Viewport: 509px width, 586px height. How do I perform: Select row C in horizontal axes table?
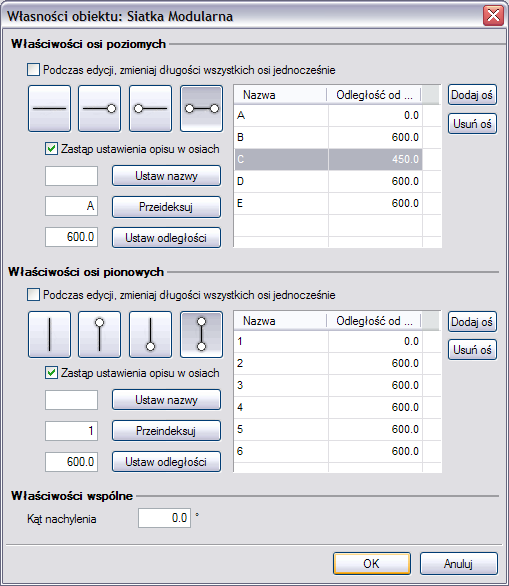pos(328,159)
